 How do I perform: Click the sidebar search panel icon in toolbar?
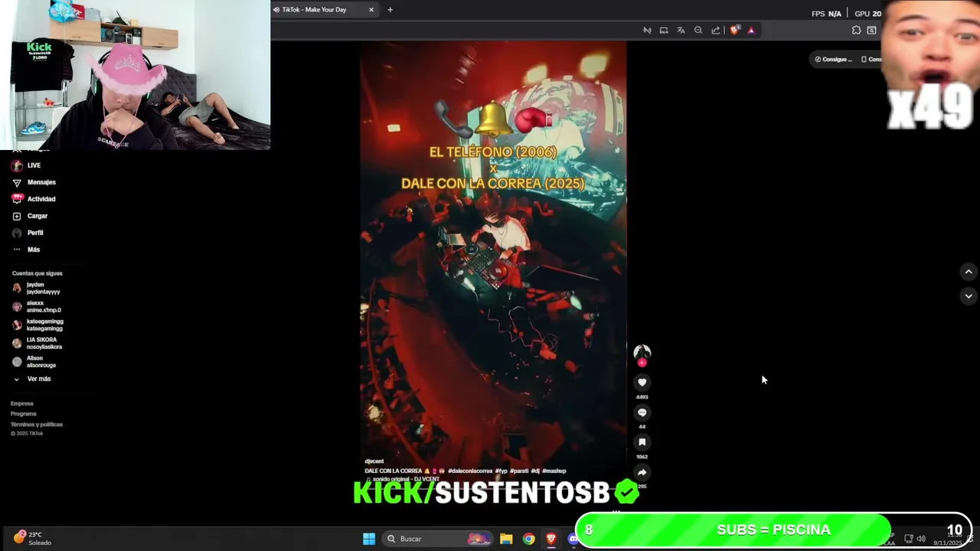click(x=871, y=31)
